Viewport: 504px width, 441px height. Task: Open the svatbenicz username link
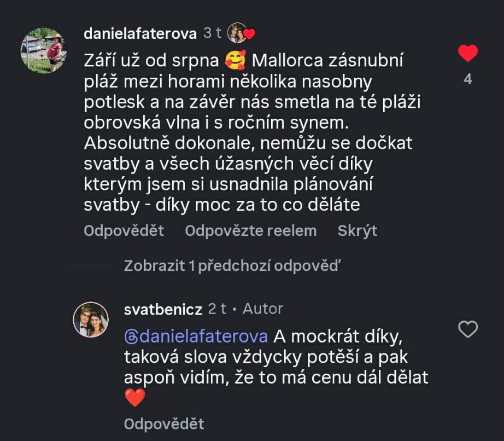pos(163,309)
